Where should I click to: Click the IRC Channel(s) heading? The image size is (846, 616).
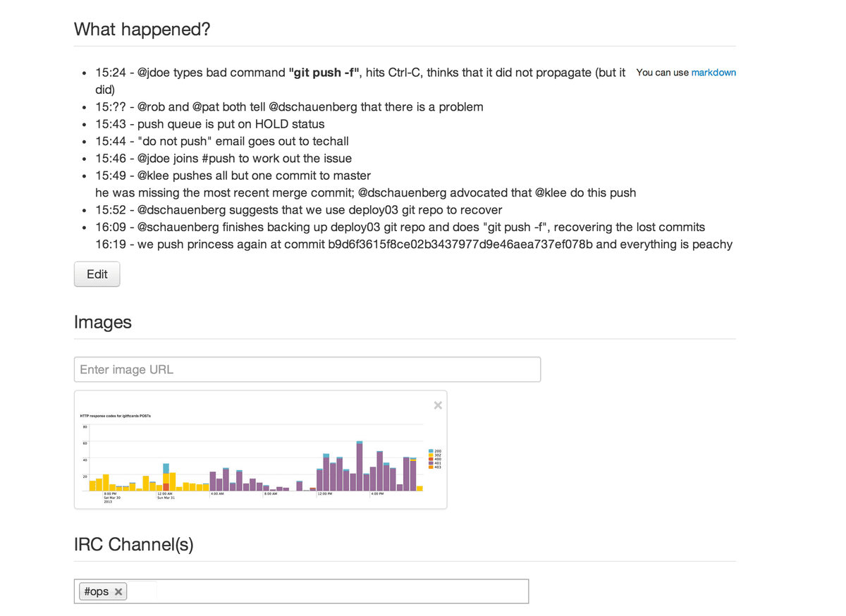[134, 544]
